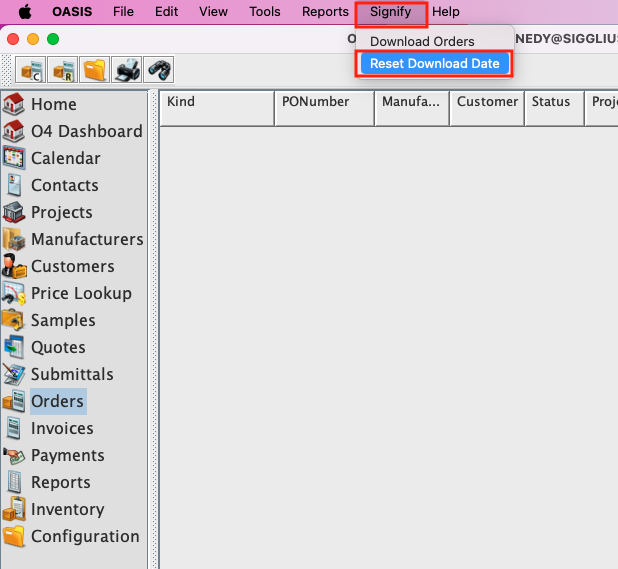Click the binoculars search toolbar icon
The width and height of the screenshot is (618, 569).
[x=158, y=70]
